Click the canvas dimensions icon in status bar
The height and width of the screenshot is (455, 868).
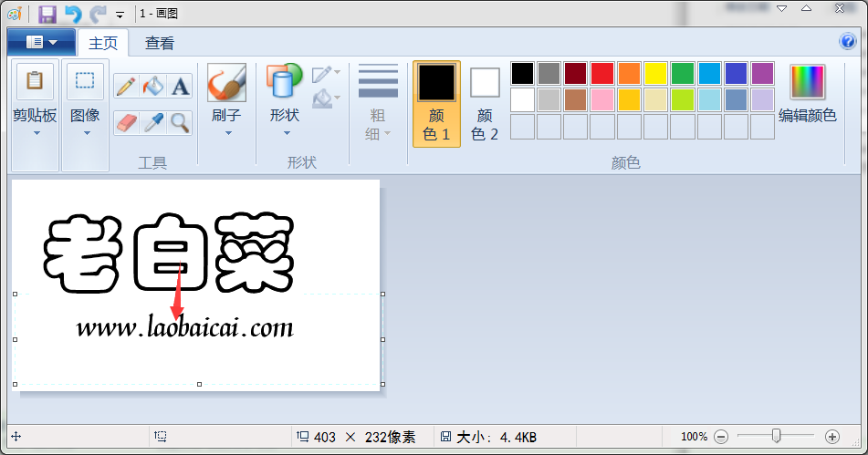coord(302,436)
